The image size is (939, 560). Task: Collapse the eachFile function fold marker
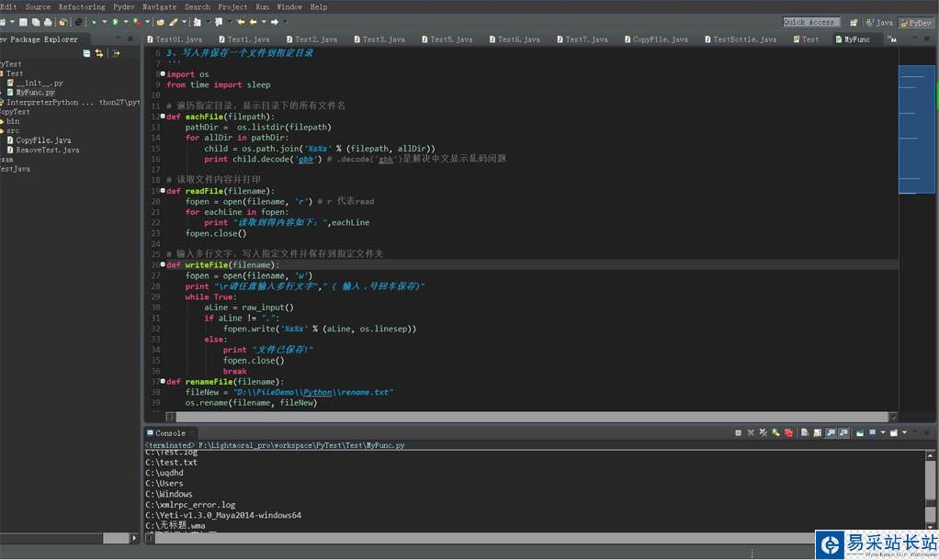[x=163, y=116]
